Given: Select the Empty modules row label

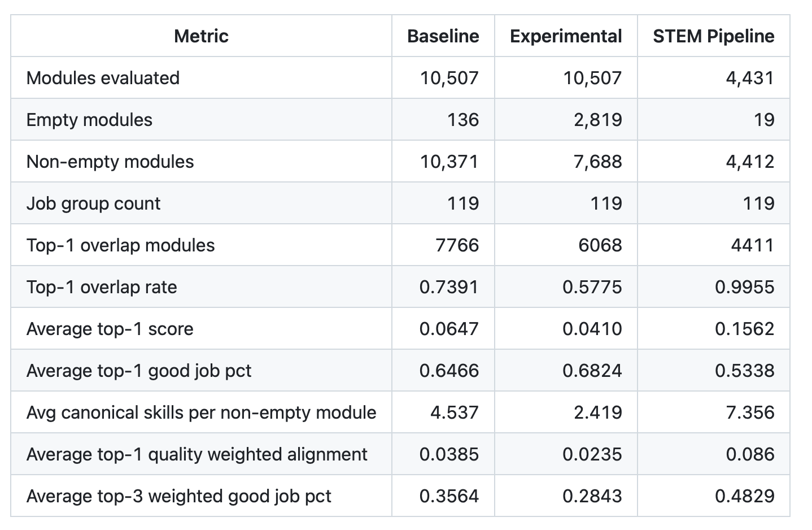Looking at the screenshot, I should point(89,120).
